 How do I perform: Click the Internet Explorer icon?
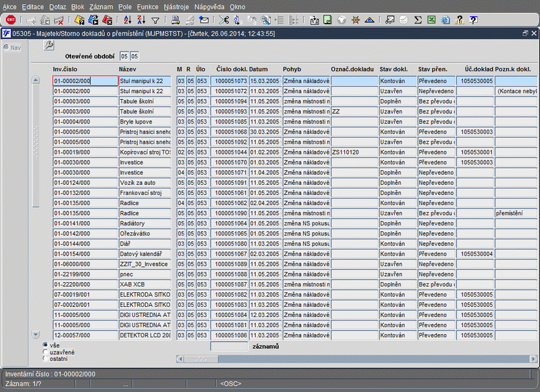[446, 20]
